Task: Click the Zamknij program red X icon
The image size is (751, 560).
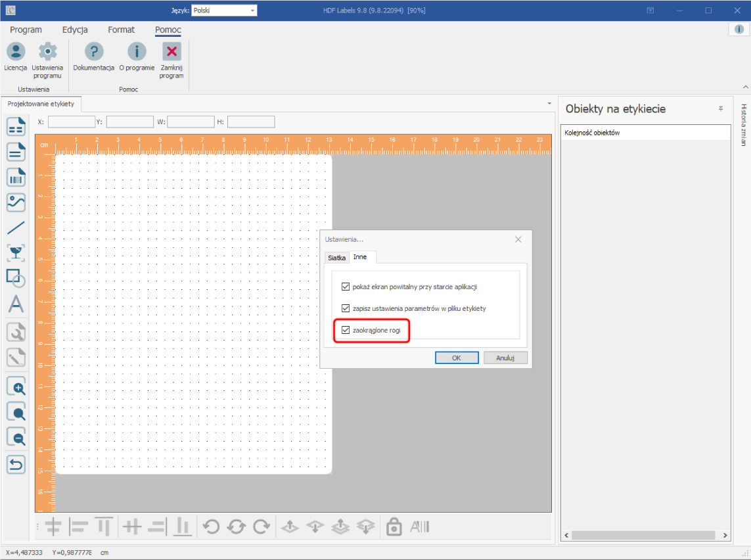Action: click(x=171, y=51)
